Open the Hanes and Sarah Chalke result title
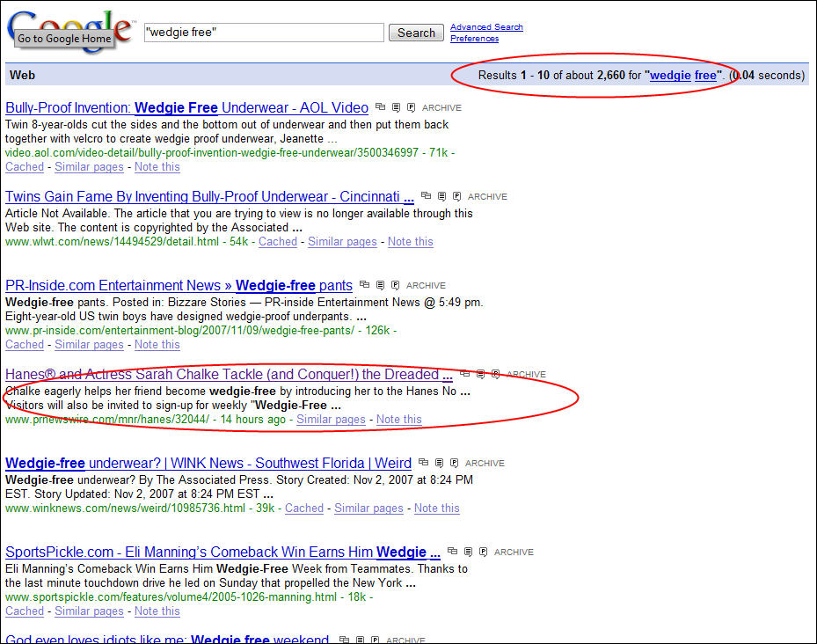The width and height of the screenshot is (817, 644). 229,375
